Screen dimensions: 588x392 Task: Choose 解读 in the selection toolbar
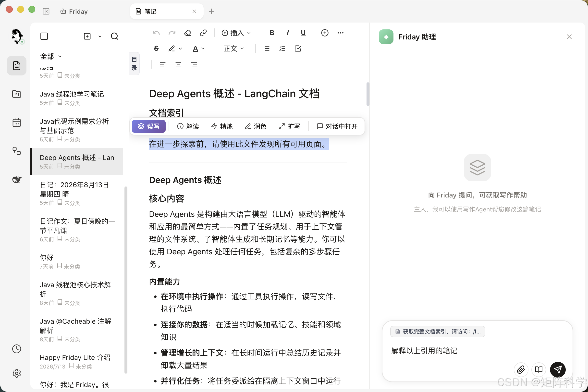[188, 126]
